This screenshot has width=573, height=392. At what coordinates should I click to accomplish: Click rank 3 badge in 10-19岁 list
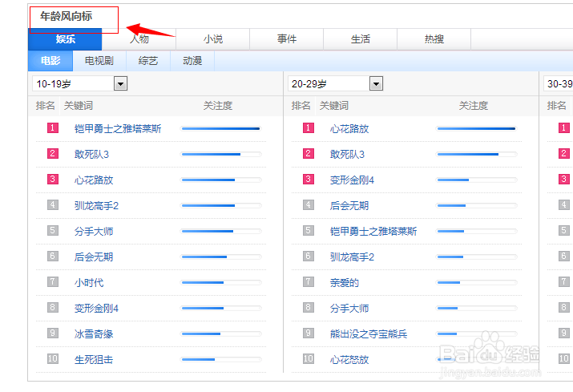[x=53, y=179]
